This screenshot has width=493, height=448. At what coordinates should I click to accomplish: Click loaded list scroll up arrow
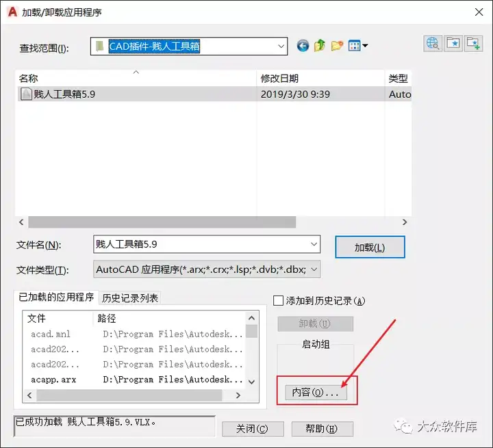point(251,318)
